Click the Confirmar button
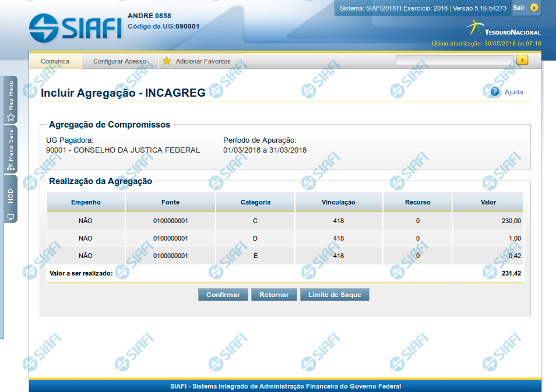Image resolution: width=556 pixels, height=392 pixels. pyautogui.click(x=223, y=295)
